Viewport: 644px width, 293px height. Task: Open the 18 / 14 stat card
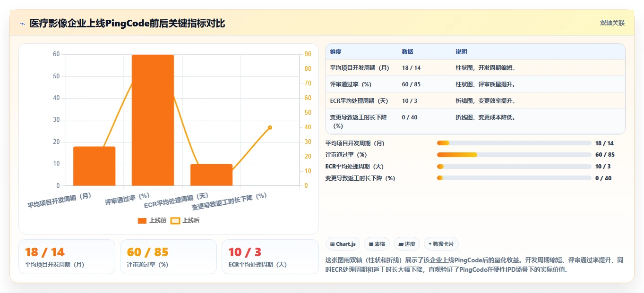[67, 257]
